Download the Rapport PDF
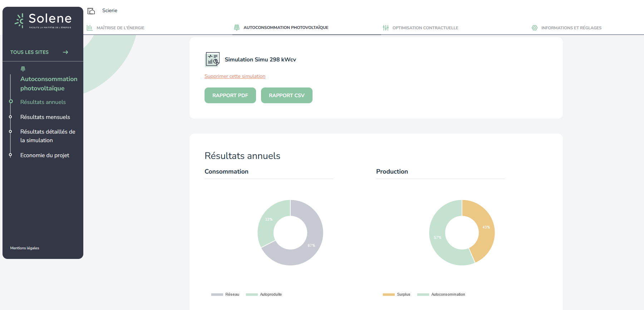 (x=230, y=95)
